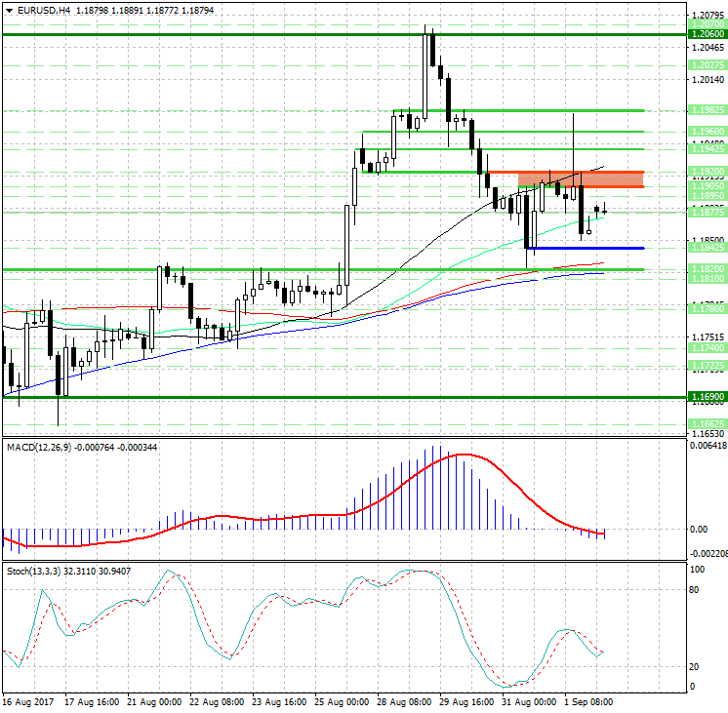The height and width of the screenshot is (713, 728).
Task: Select the 1.18775 current price label
Action: 708,212
